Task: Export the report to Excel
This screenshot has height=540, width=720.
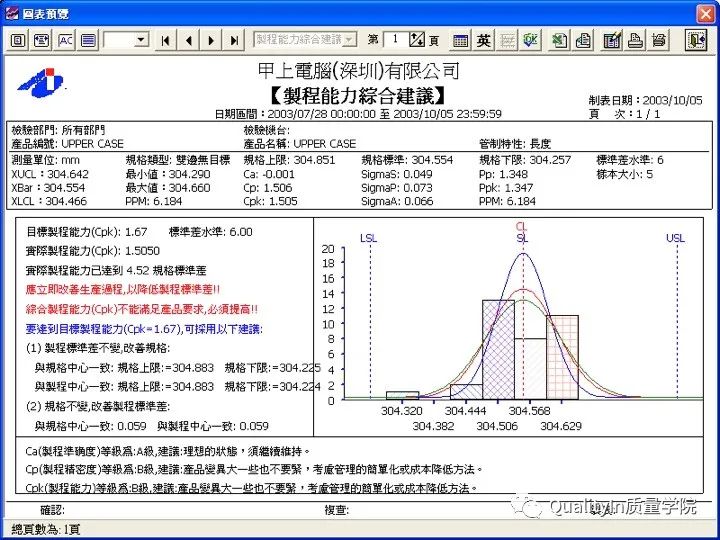Action: (559, 40)
